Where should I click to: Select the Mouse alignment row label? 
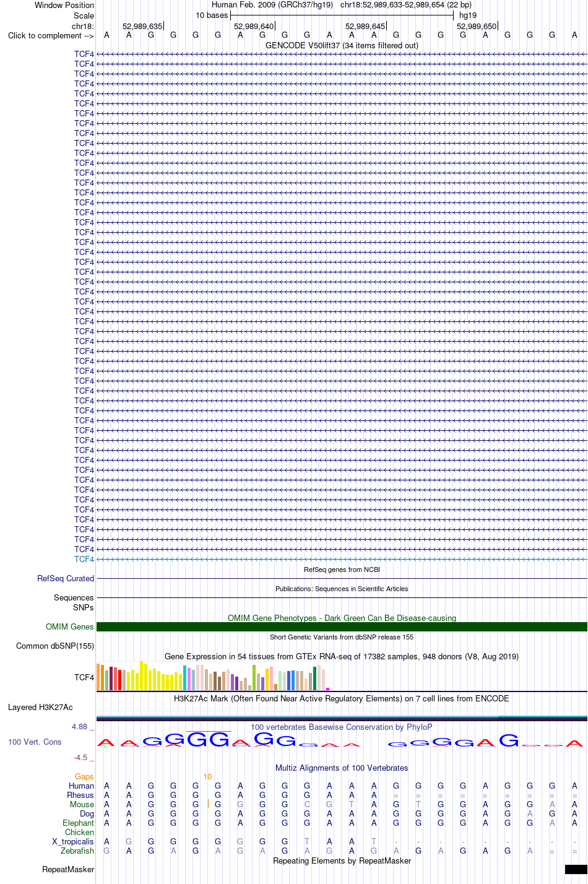[82, 805]
